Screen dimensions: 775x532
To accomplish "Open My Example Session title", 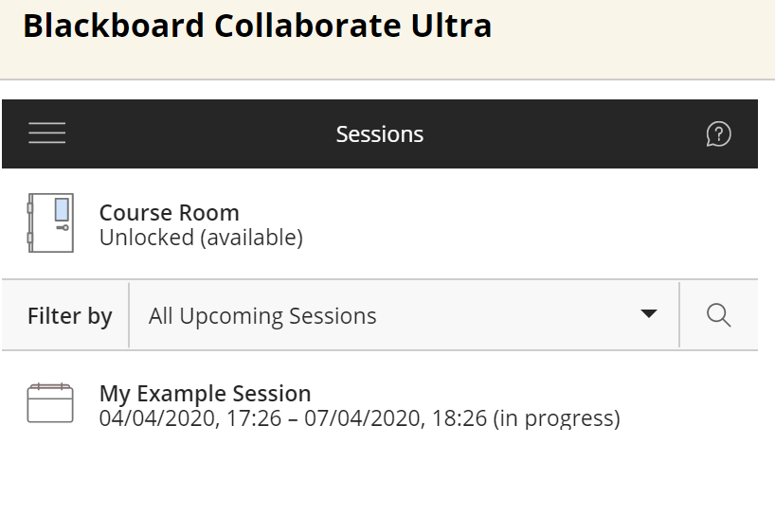I will tap(205, 393).
